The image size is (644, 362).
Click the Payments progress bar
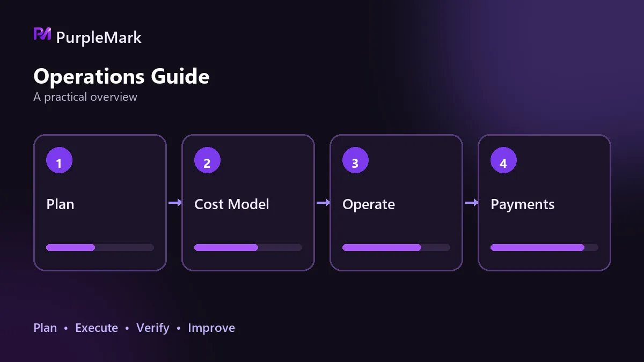[545, 247]
